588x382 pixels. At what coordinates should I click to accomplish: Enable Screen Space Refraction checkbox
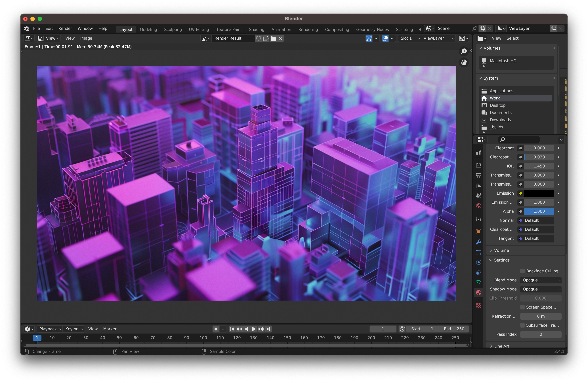point(522,307)
